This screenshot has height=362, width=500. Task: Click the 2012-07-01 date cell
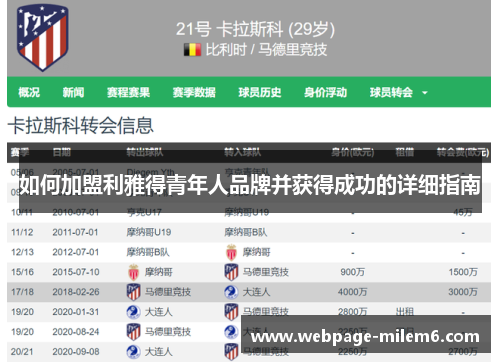pos(75,252)
